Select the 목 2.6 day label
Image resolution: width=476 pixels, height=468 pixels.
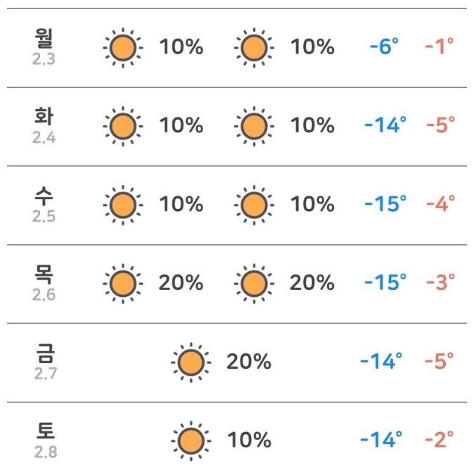point(44,283)
